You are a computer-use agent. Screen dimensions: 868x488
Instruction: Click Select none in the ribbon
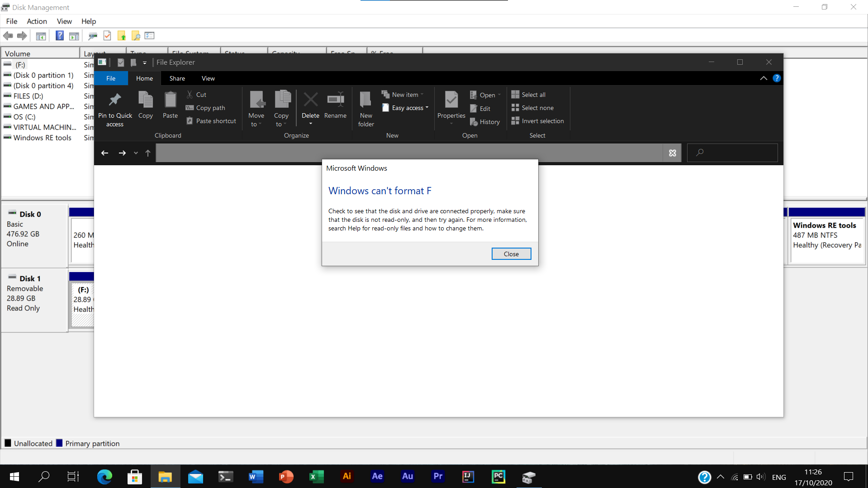click(x=532, y=108)
